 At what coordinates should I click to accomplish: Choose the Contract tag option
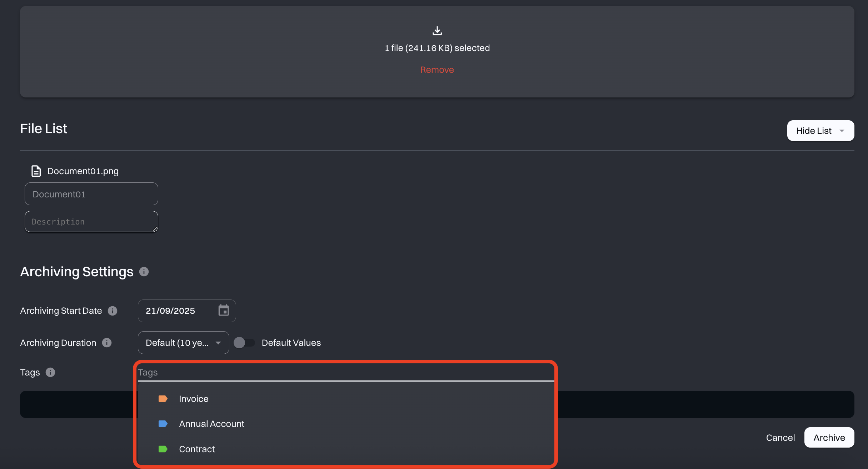point(197,449)
